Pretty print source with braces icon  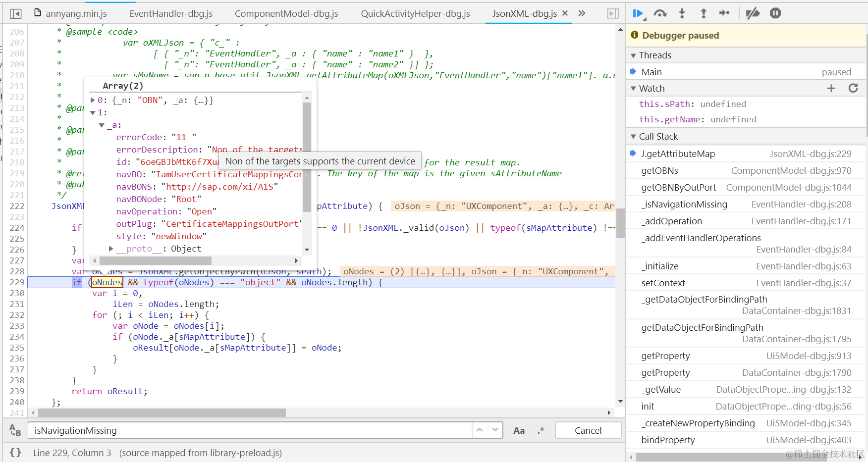15,453
